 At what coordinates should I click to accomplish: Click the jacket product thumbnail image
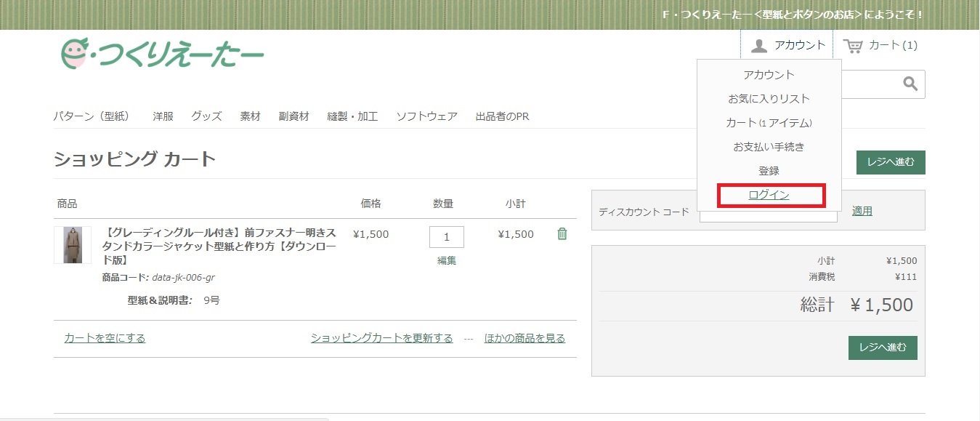[71, 245]
